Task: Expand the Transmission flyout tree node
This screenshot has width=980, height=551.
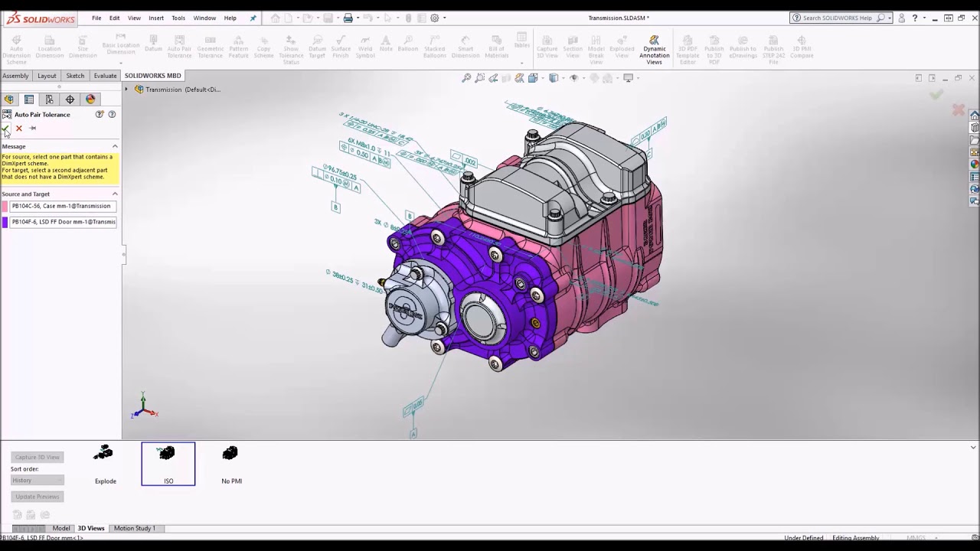Action: [127, 90]
